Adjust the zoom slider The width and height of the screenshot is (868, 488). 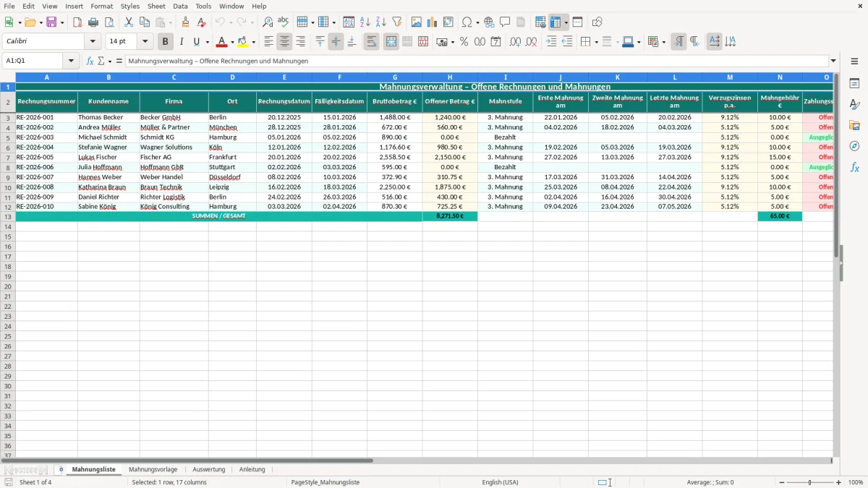coord(809,482)
